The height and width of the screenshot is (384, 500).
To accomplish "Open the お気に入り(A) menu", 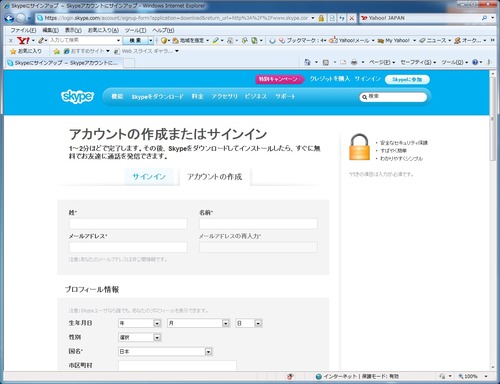I will [x=103, y=30].
